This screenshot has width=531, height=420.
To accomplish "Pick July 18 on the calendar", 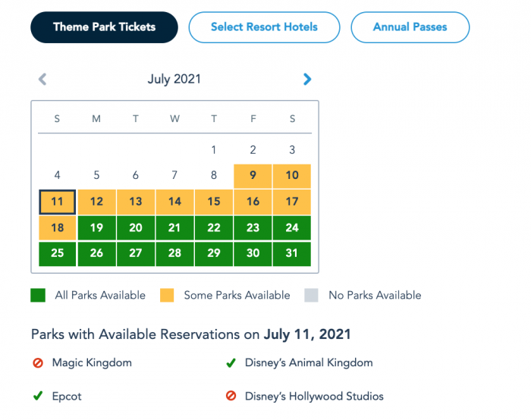I will pyautogui.click(x=57, y=227).
